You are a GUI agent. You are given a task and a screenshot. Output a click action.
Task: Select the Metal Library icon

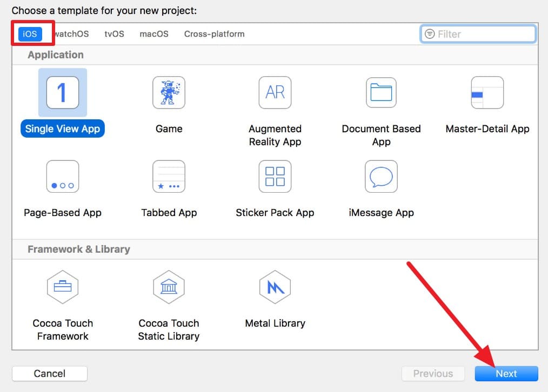pos(275,287)
